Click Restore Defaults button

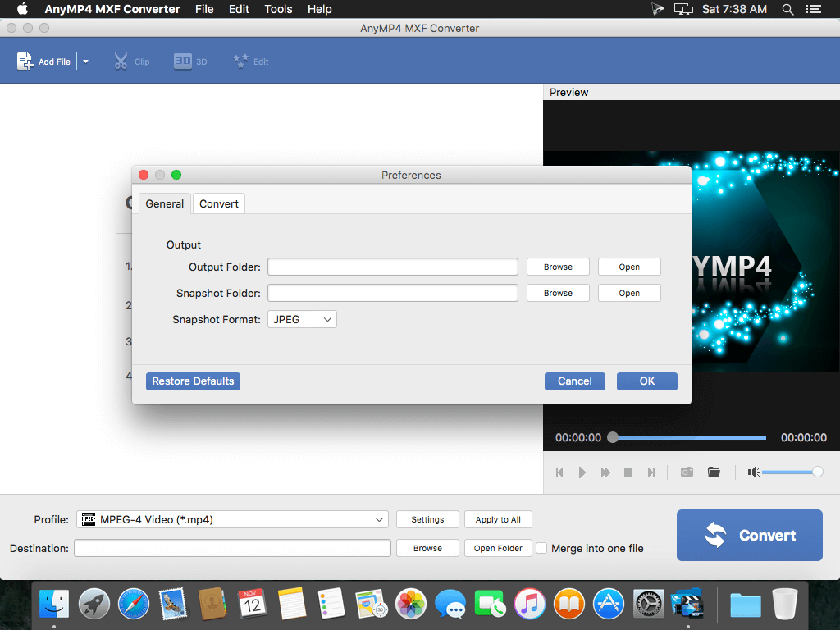coord(193,381)
